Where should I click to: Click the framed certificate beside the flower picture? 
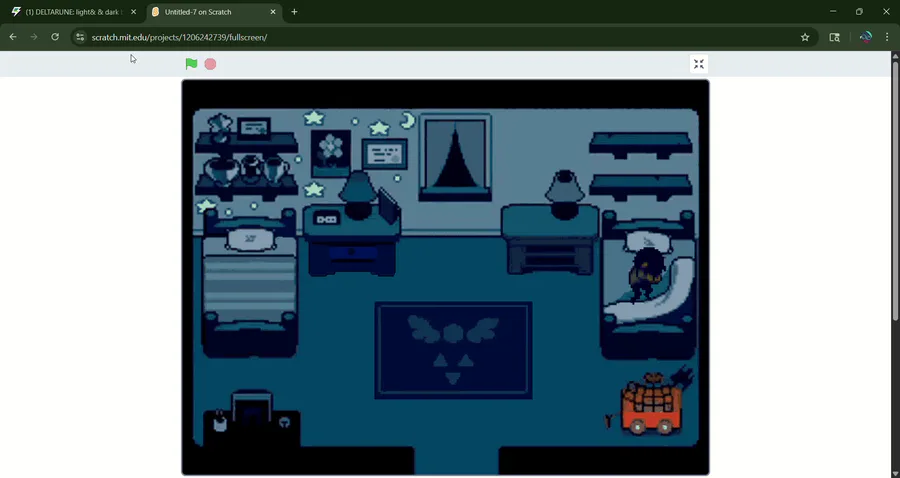pos(385,154)
